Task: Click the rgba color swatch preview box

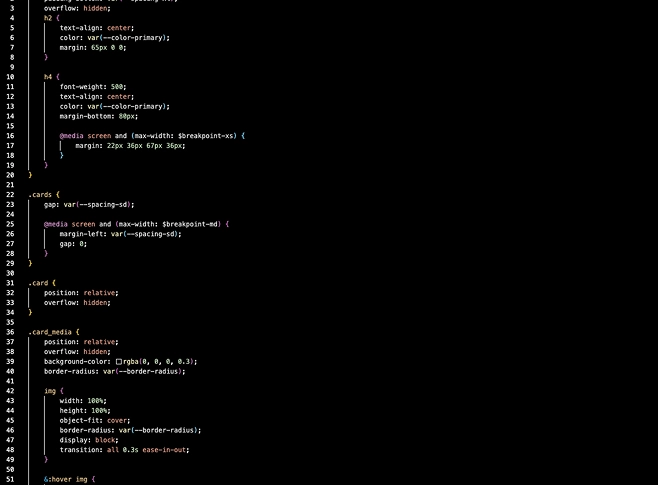Action: pos(119,361)
